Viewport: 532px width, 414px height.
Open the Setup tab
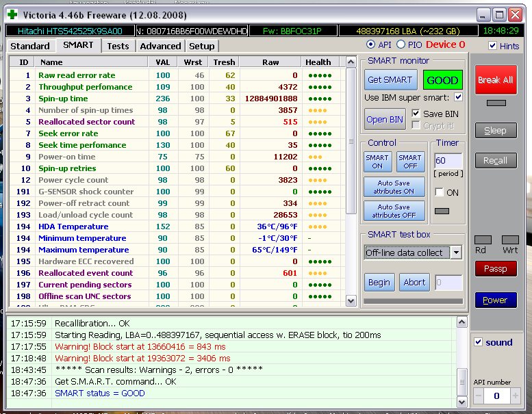click(x=201, y=46)
